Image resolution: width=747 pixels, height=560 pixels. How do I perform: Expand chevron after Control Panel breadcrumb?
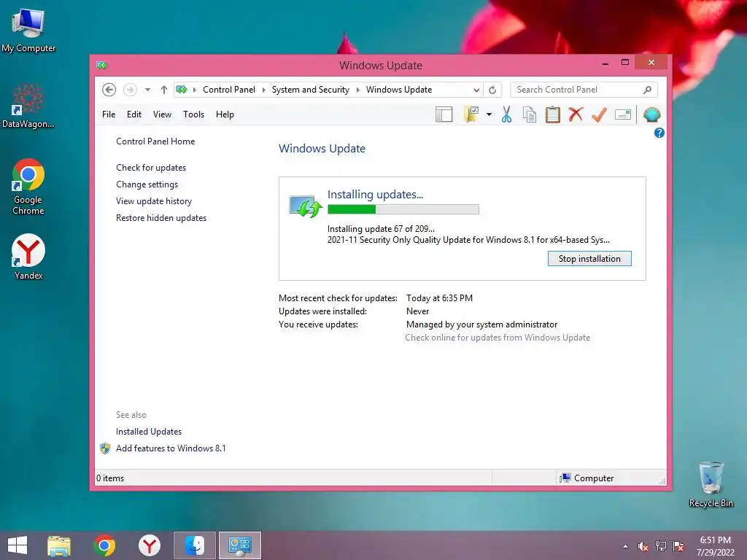pyautogui.click(x=264, y=90)
